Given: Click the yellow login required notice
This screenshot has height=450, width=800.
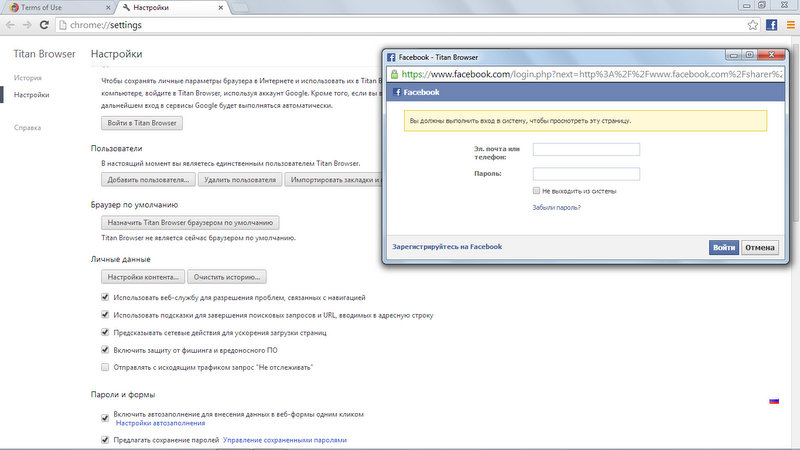Looking at the screenshot, I should click(585, 121).
